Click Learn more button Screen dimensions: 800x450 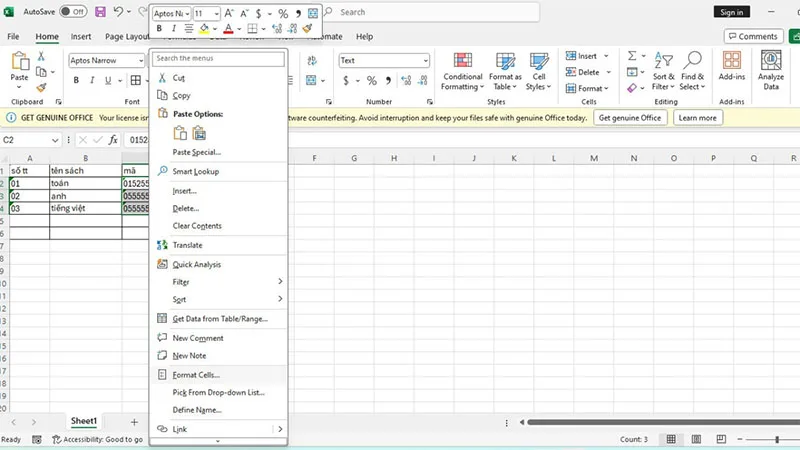point(697,118)
